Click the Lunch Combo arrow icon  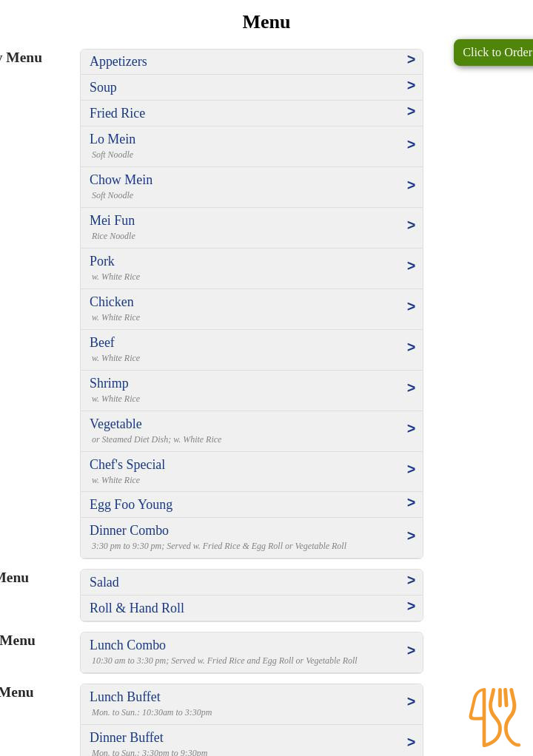pyautogui.click(x=411, y=650)
